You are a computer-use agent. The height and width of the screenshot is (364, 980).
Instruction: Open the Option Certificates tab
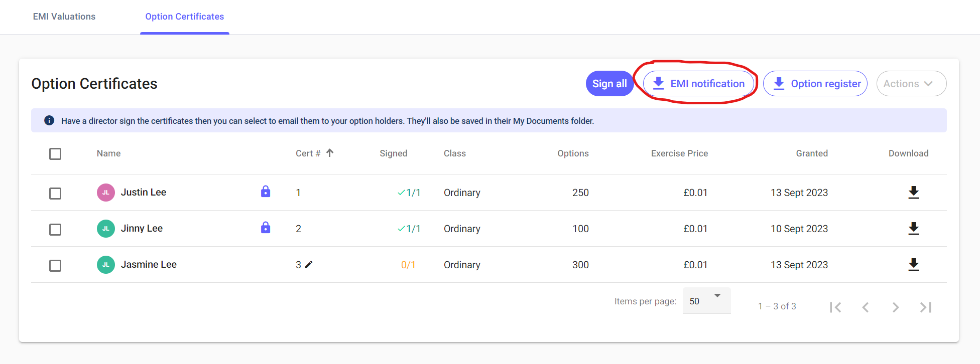(x=185, y=17)
